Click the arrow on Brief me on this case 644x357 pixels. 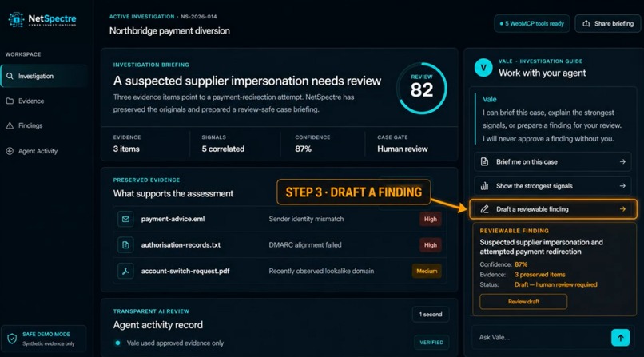click(x=622, y=161)
